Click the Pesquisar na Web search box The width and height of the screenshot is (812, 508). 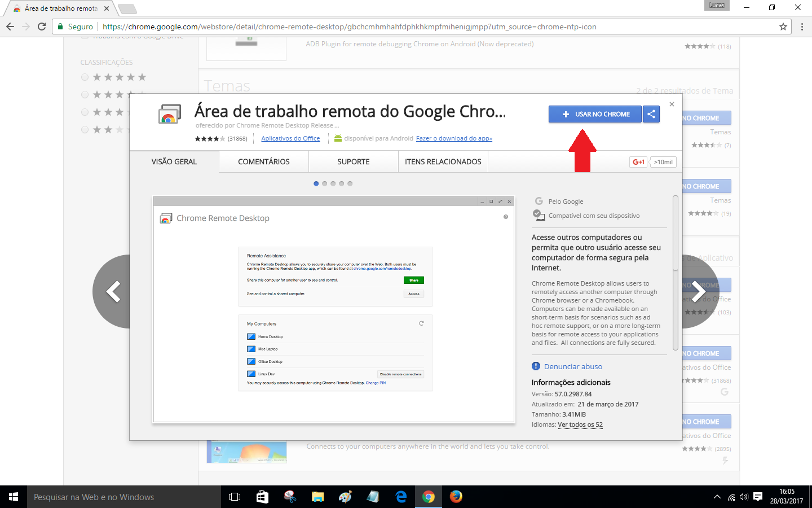tap(124, 497)
